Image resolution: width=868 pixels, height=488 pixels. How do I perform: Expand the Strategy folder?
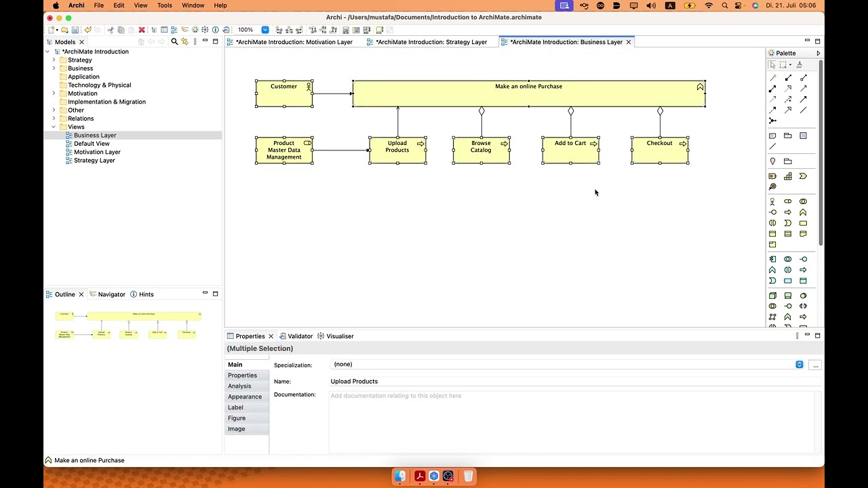[54, 60]
